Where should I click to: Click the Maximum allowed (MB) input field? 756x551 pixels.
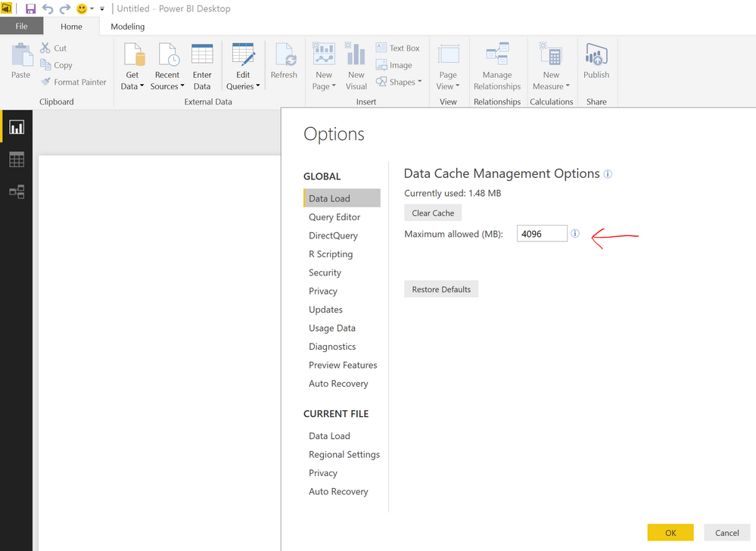pos(542,233)
